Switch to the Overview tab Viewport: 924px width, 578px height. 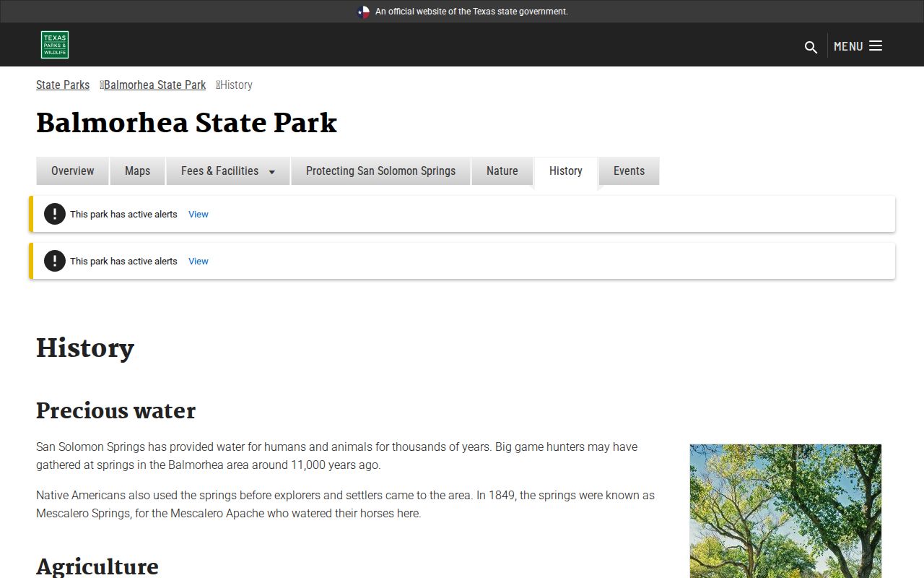pyautogui.click(x=72, y=171)
